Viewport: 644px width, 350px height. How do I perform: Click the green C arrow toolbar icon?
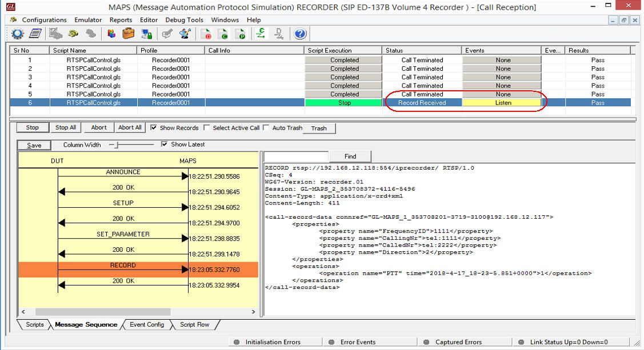click(x=261, y=34)
